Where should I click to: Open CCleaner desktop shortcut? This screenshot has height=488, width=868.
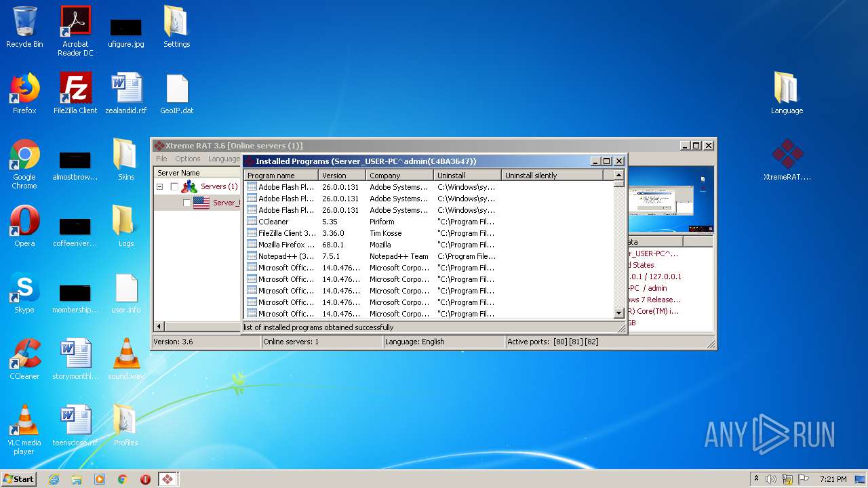click(x=24, y=359)
